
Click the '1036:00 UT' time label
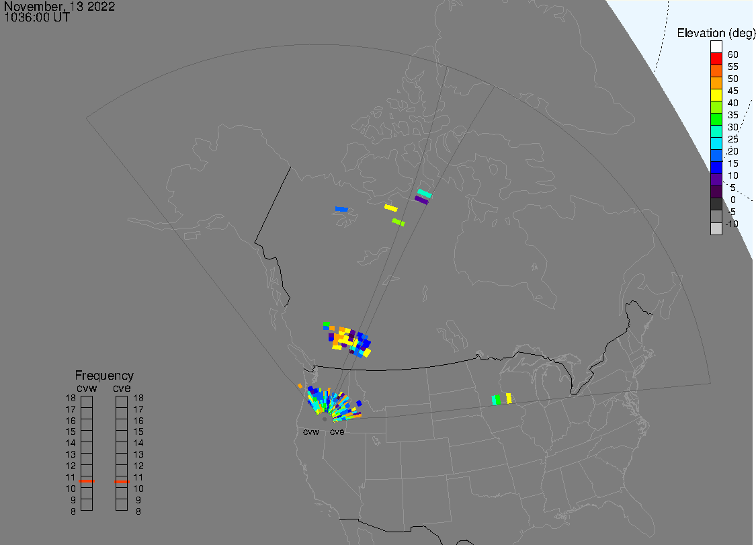point(37,17)
